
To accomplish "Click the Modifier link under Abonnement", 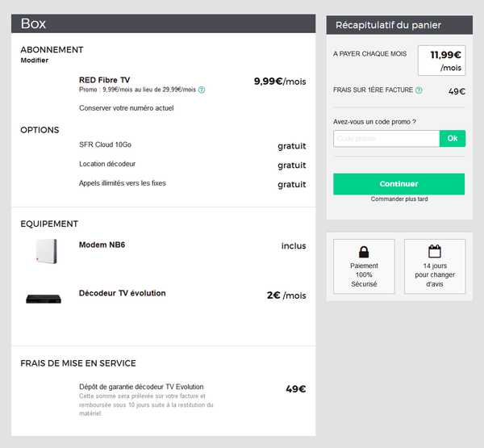I will [34, 61].
